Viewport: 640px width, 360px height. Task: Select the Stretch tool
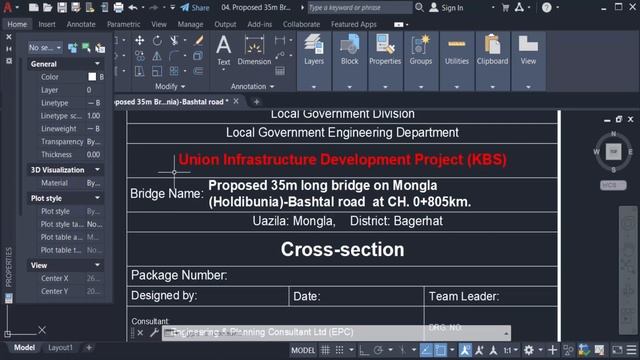tap(140, 71)
